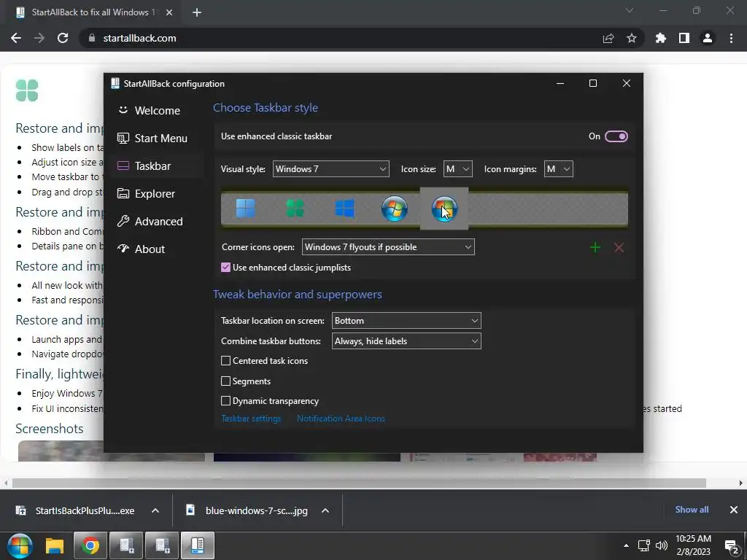747x560 pixels.
Task: Add a custom start button image with green plus
Action: (x=595, y=247)
